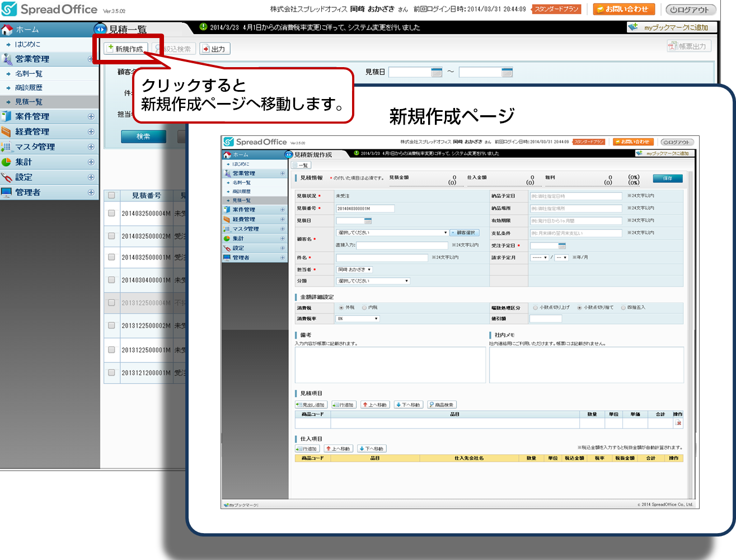Viewport: 736px width, 560px height.
Task: Click the Spread Office logo in the 見積一覧 page
Action: [x=49, y=10]
